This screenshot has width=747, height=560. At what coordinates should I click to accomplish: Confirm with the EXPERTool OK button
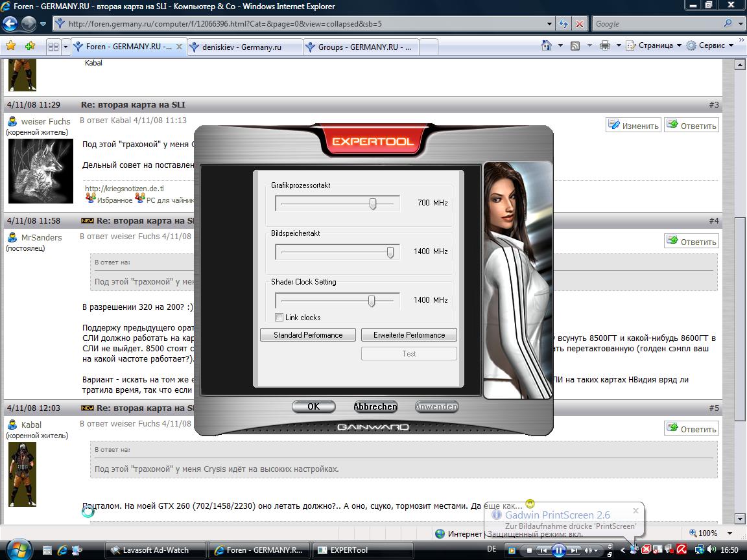pos(313,406)
